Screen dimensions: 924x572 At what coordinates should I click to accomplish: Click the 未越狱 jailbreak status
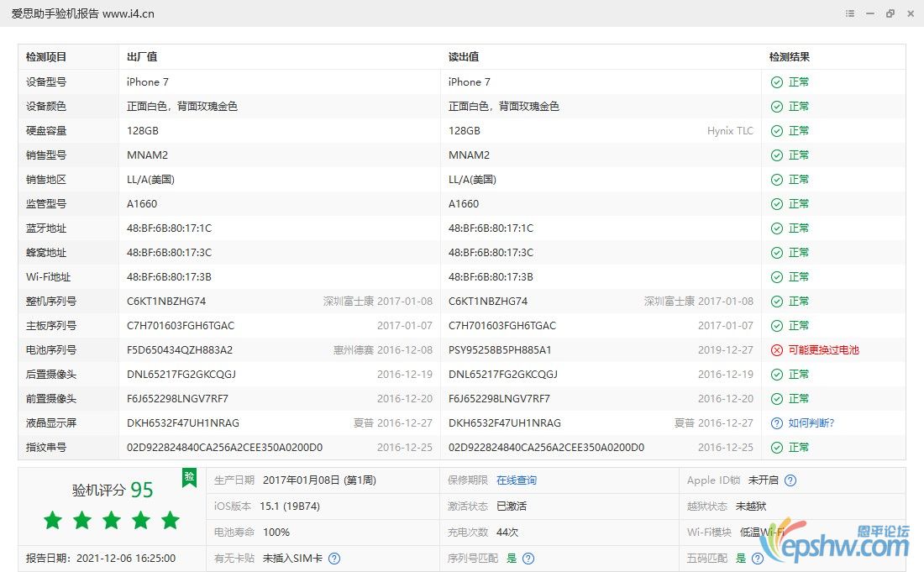click(751, 506)
